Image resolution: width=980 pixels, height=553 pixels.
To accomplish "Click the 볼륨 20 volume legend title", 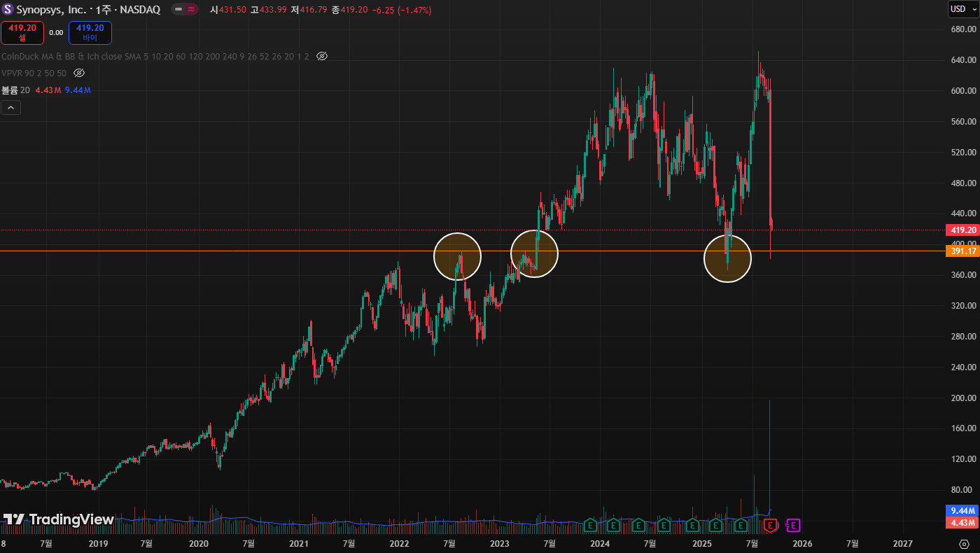I will tap(15, 90).
